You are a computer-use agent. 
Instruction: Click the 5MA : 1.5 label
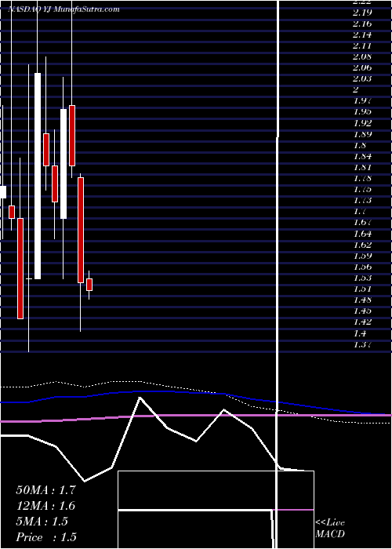[x=42, y=522]
